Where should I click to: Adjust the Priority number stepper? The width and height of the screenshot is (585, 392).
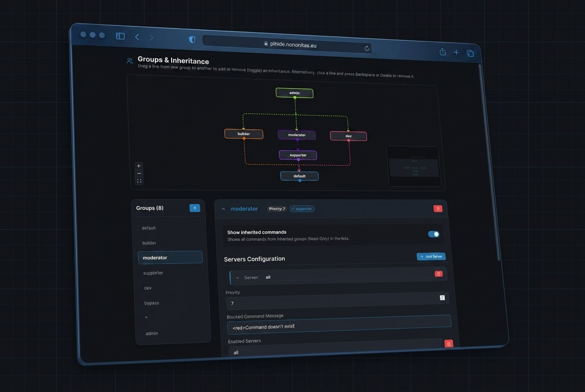[442, 298]
